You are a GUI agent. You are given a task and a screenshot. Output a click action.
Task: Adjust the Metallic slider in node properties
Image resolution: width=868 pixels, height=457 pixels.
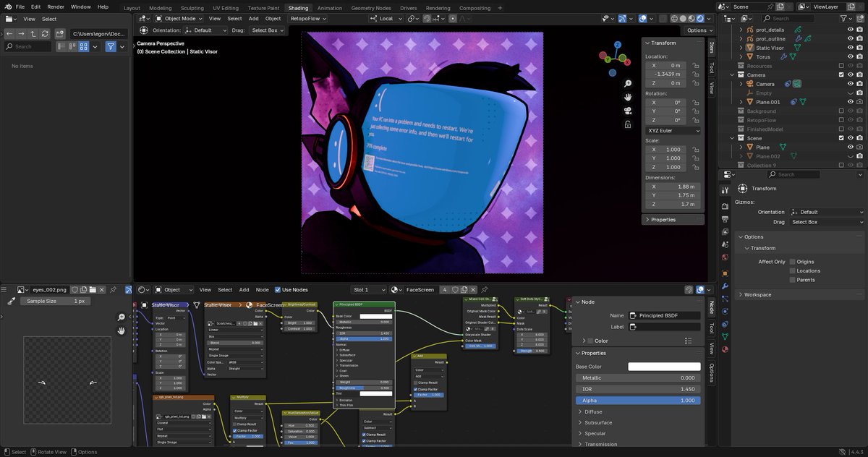click(x=638, y=377)
